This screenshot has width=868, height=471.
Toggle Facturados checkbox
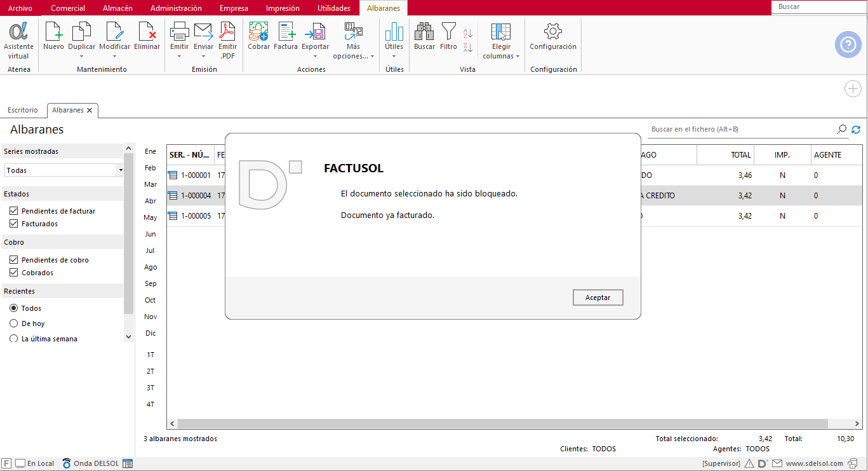click(x=13, y=224)
